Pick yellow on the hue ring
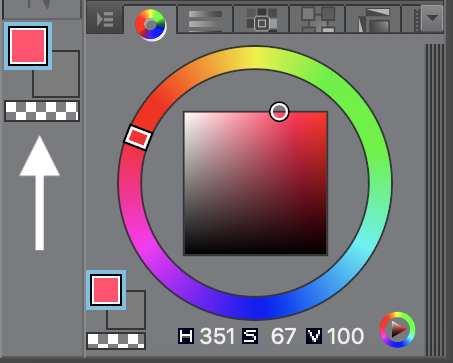 click(x=255, y=58)
